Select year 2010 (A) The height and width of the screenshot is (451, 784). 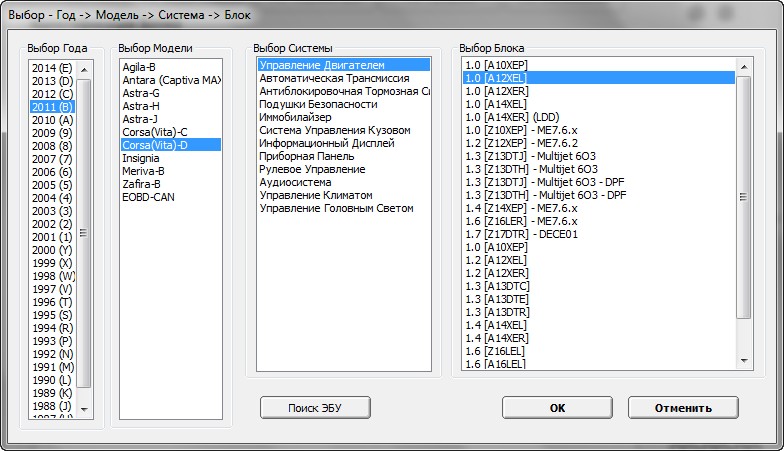pos(52,120)
